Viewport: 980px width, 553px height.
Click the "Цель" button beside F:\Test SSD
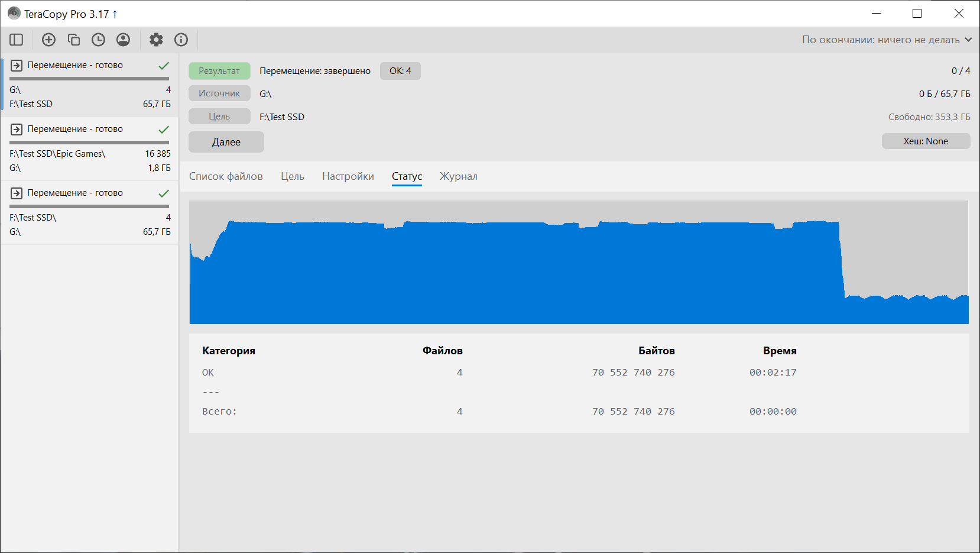pos(219,117)
